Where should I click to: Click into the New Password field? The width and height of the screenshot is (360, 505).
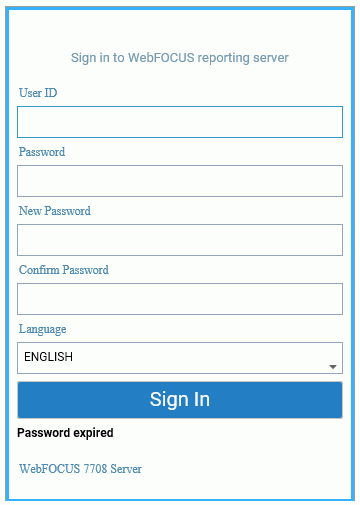pos(180,240)
